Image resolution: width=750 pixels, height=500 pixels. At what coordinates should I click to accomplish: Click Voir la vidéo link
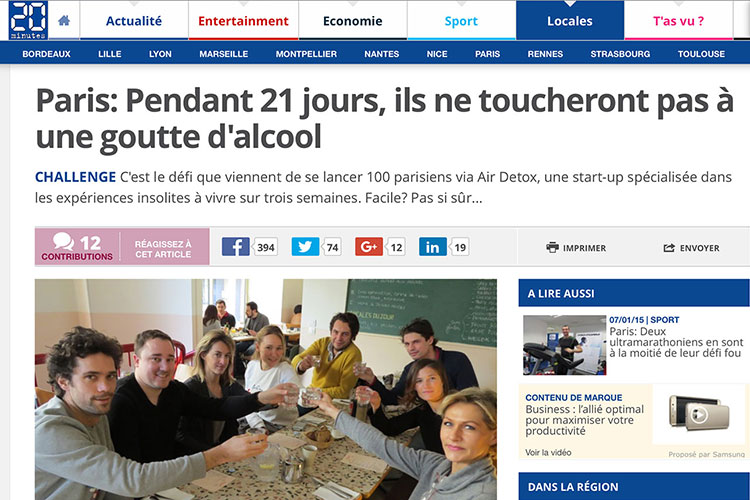548,452
